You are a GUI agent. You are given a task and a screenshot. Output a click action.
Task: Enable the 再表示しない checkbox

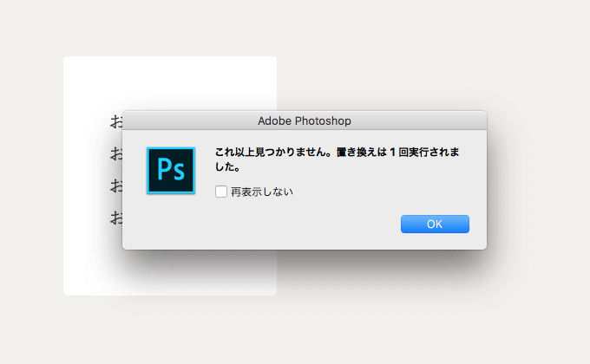(x=221, y=192)
